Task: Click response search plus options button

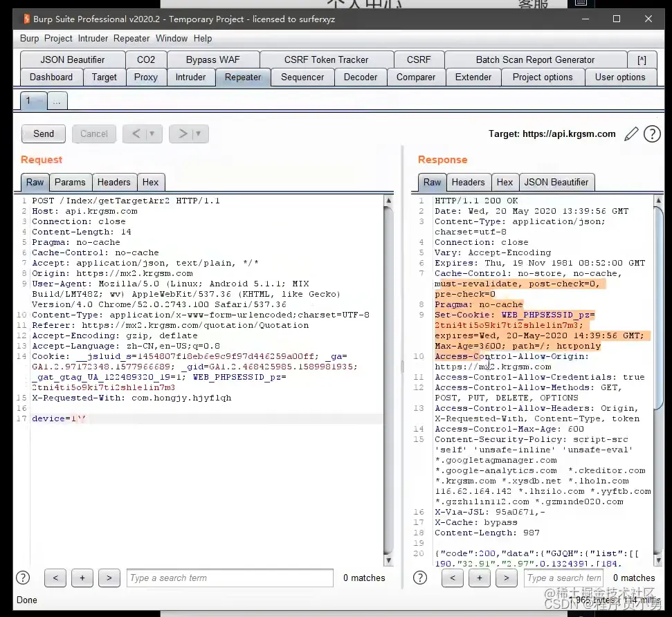Action: tap(480, 578)
